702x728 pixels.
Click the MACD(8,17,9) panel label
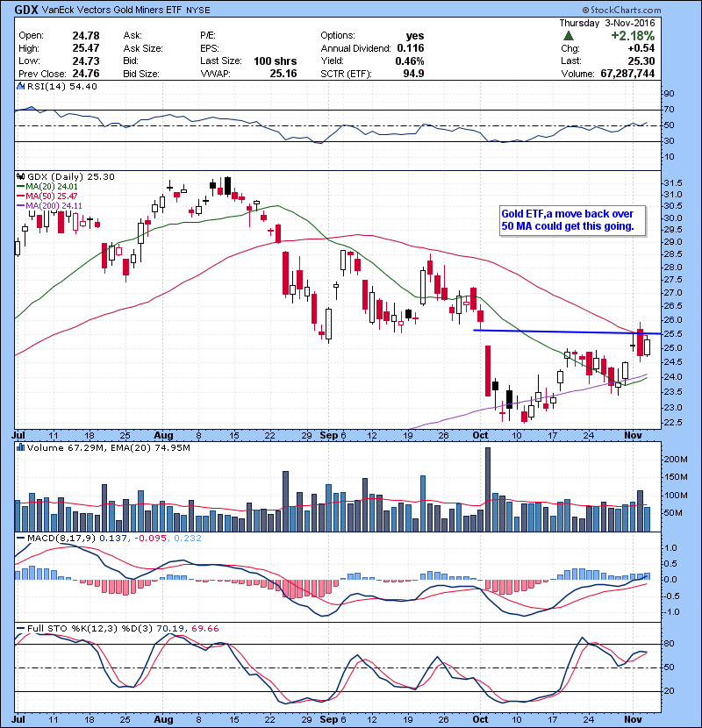(61, 539)
